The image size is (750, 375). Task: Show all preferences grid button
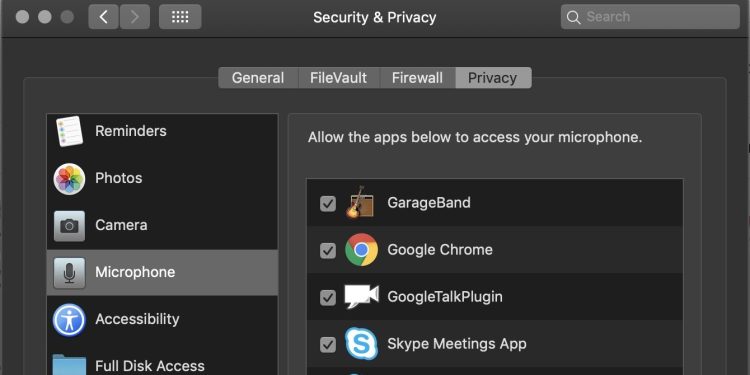point(180,17)
